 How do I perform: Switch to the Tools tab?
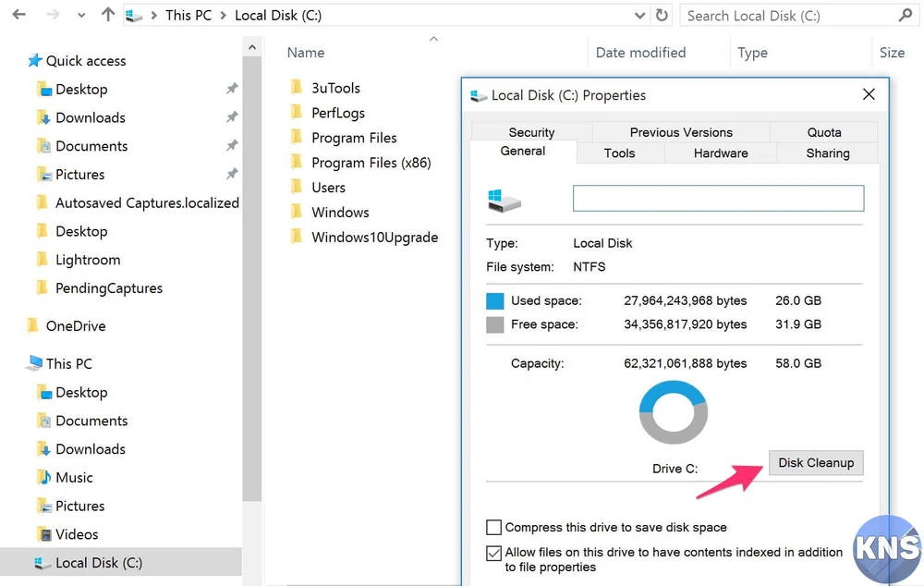click(x=619, y=153)
